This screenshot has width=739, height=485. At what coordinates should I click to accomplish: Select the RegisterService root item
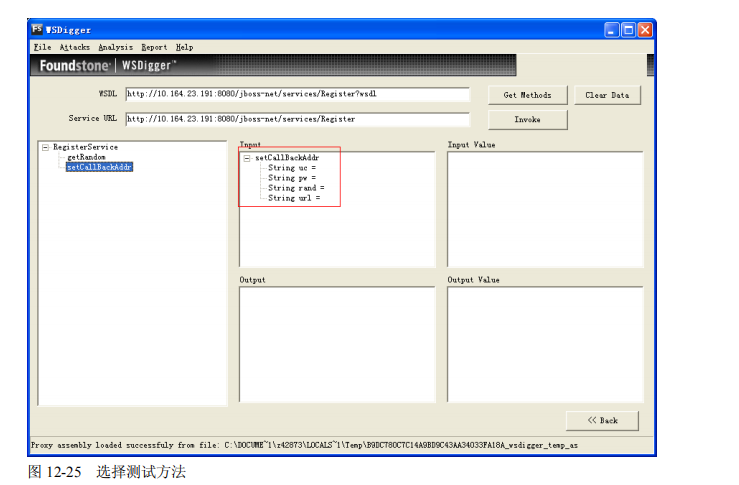85,147
